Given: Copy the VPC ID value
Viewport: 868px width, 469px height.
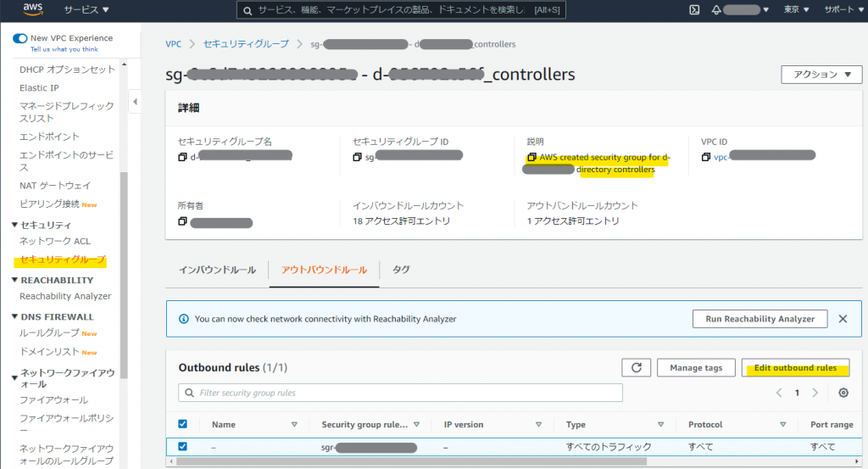Looking at the screenshot, I should point(706,157).
